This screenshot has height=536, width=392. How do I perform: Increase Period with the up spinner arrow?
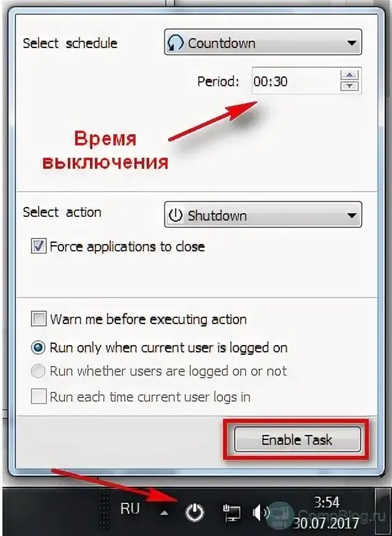coord(349,75)
